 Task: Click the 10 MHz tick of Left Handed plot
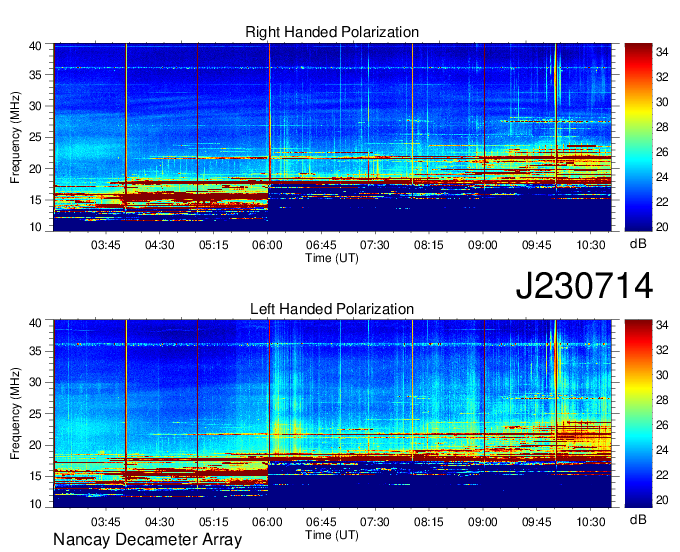[35, 504]
